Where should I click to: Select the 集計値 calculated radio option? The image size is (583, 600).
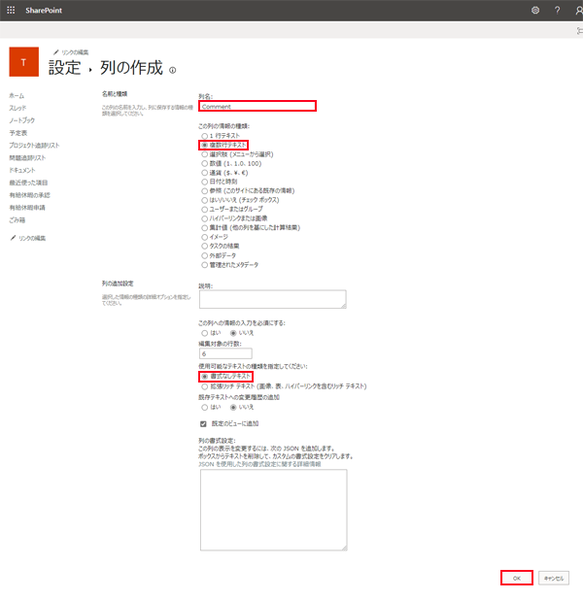click(205, 228)
